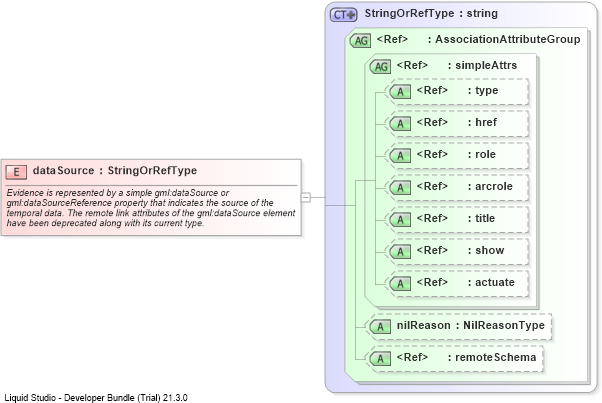602x403 pixels.
Task: Select the ': simpleAttrs' label
Action: tap(483, 65)
